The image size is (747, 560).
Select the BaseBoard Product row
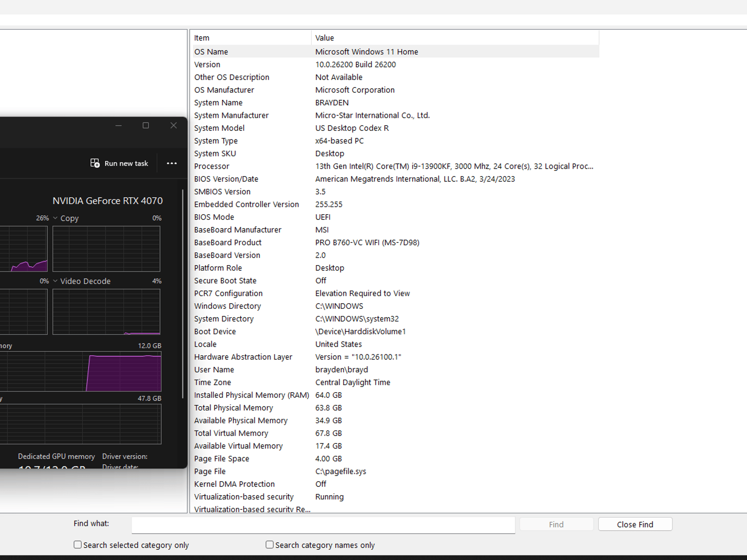396,242
